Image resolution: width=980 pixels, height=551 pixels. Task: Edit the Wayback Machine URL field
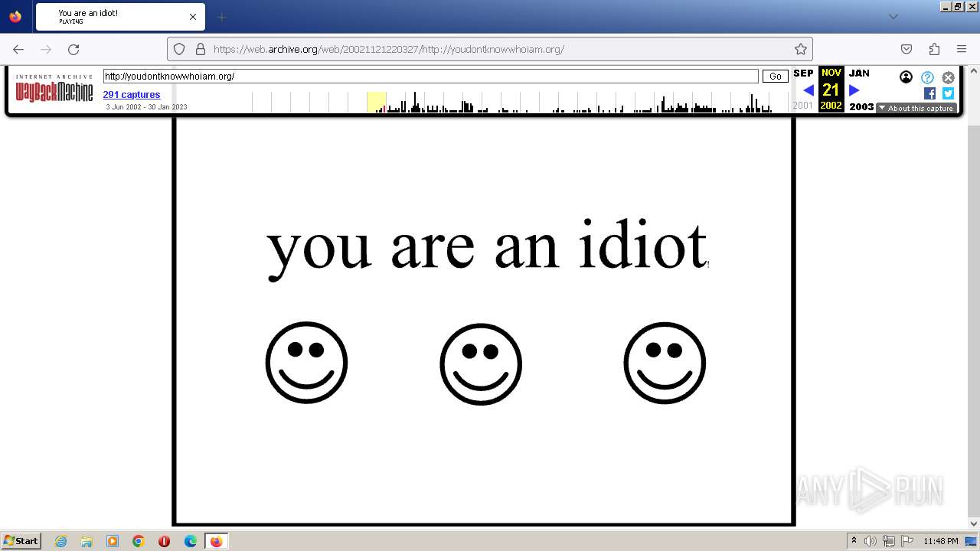click(430, 77)
